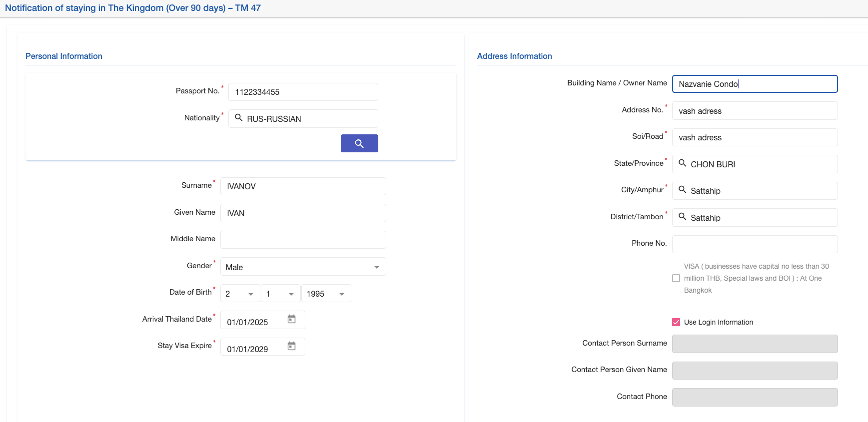Open calendar picker for Arrival Thailand Date

pos(291,319)
